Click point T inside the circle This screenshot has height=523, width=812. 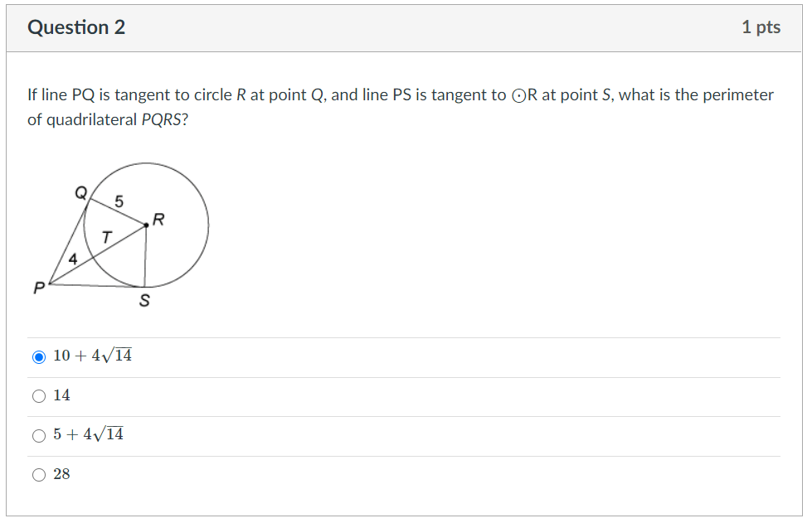[x=105, y=235]
